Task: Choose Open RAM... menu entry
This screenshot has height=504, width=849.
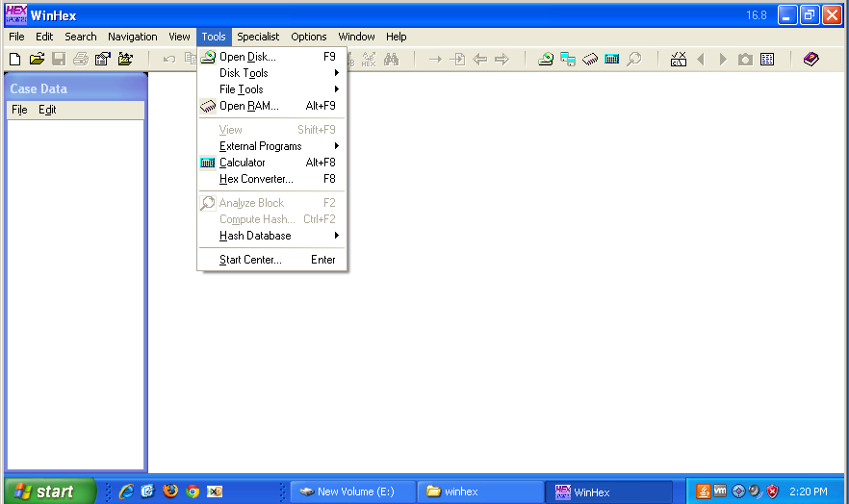Action: pos(271,106)
